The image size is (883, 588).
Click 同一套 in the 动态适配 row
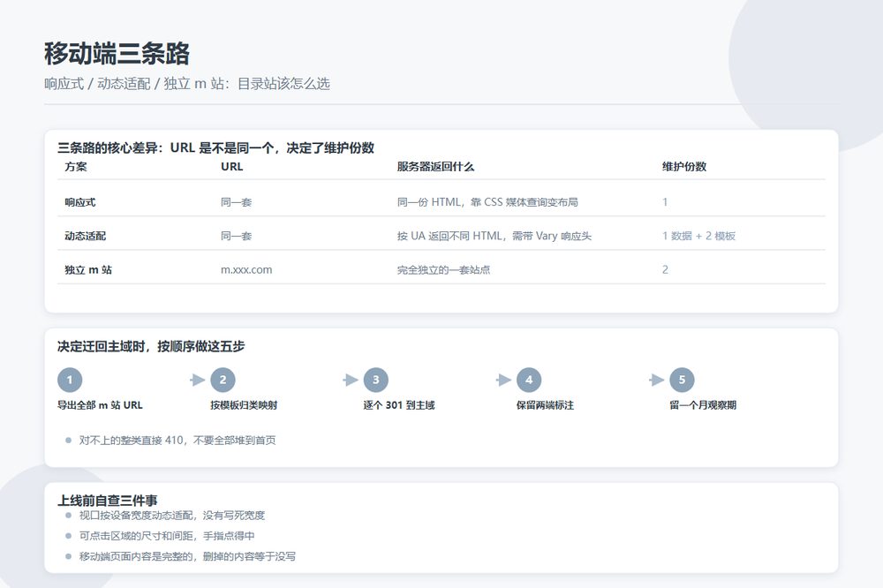[237, 236]
